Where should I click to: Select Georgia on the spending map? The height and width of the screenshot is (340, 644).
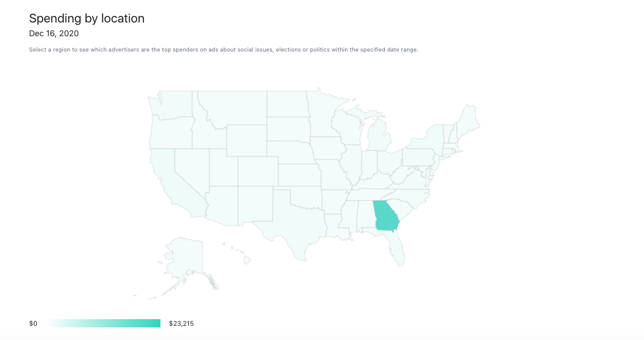(385, 217)
